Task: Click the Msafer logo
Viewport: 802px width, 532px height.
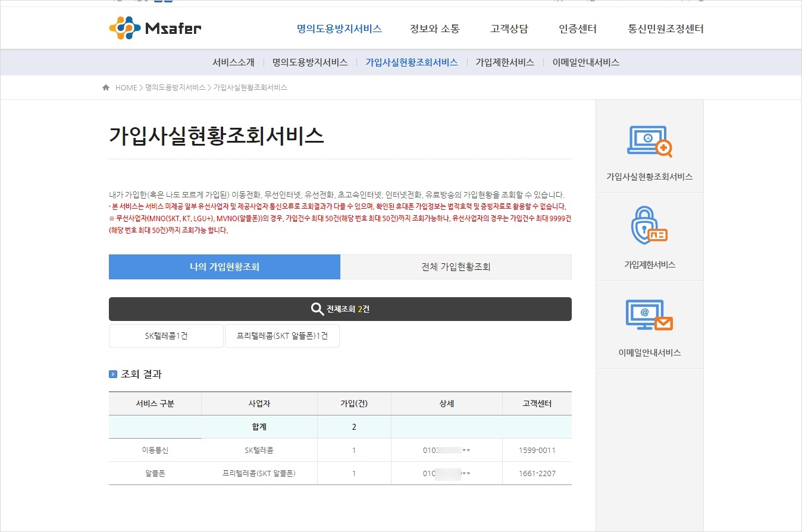Action: coord(155,28)
